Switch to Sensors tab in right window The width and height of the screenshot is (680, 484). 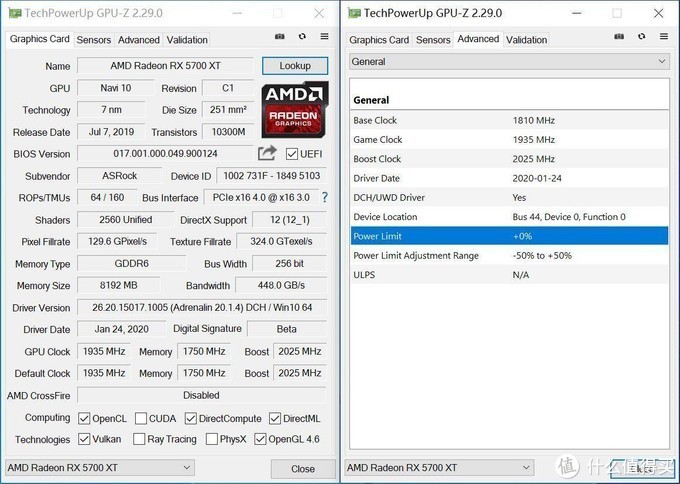(x=433, y=40)
